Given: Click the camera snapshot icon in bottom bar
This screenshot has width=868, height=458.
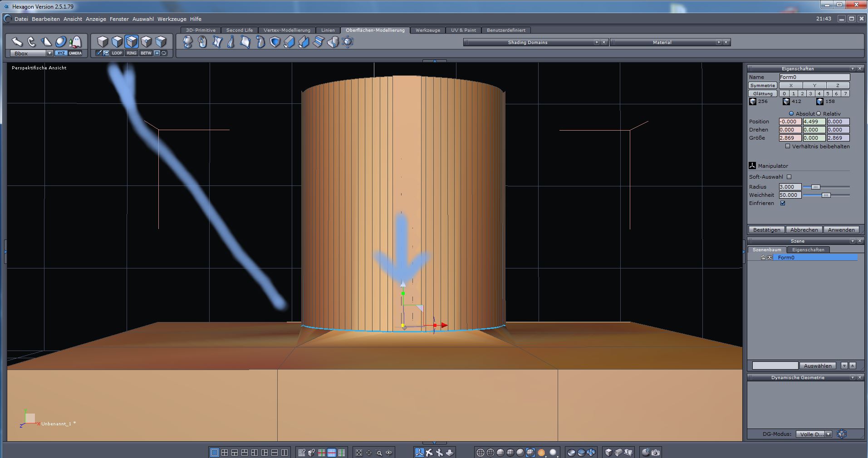Looking at the screenshot, I should [x=656, y=452].
